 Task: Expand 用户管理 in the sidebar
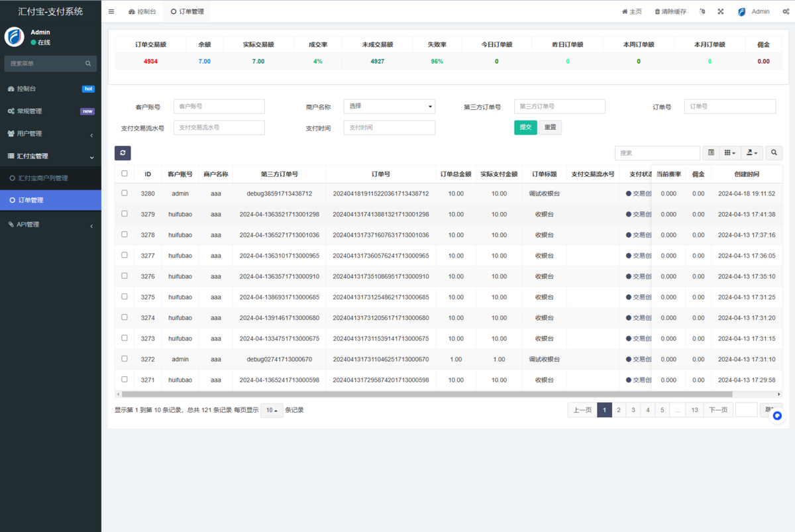point(50,134)
